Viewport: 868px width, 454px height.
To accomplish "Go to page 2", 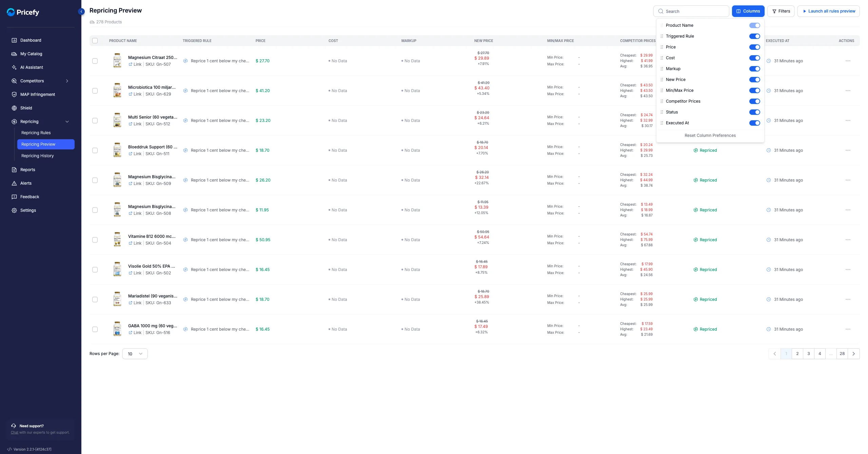I will point(797,354).
